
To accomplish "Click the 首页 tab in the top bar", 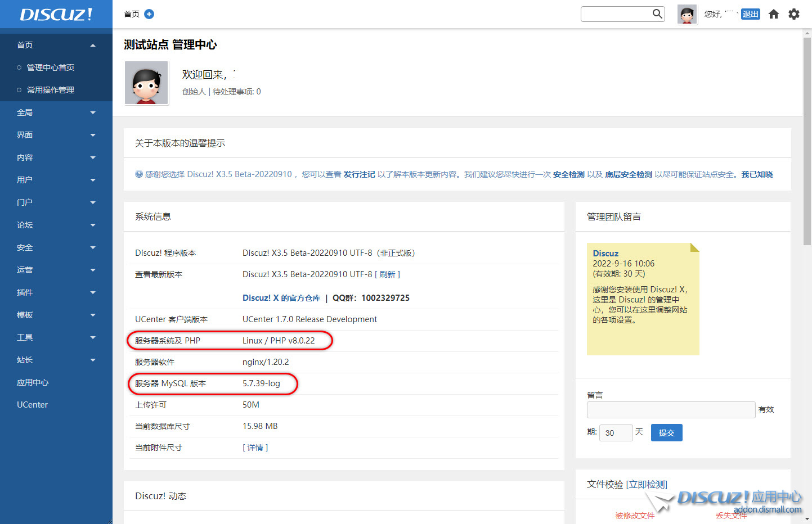I will 132,14.
